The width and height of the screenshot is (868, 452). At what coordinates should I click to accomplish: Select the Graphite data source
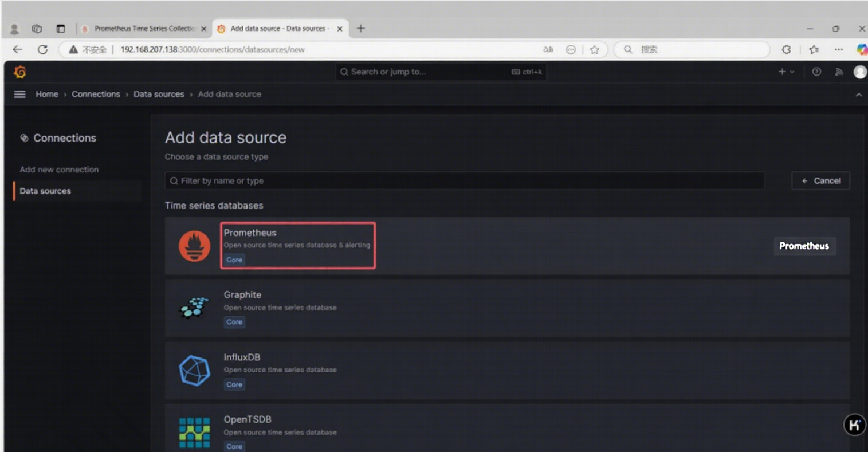507,308
